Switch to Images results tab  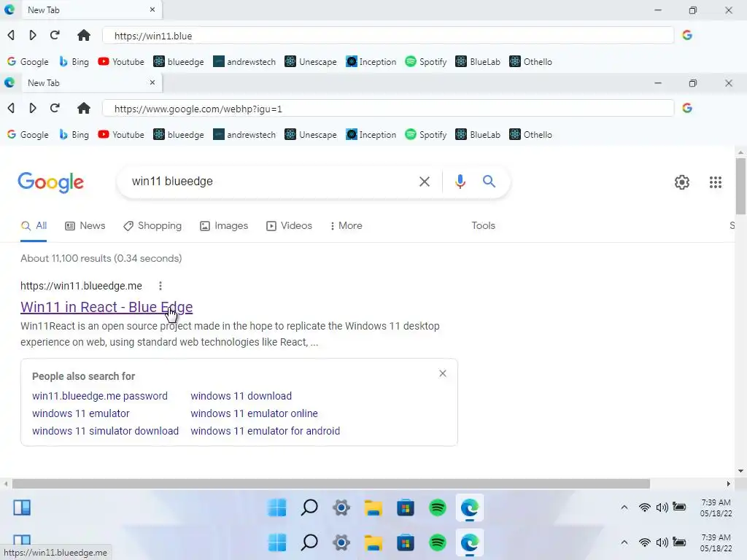pyautogui.click(x=224, y=226)
